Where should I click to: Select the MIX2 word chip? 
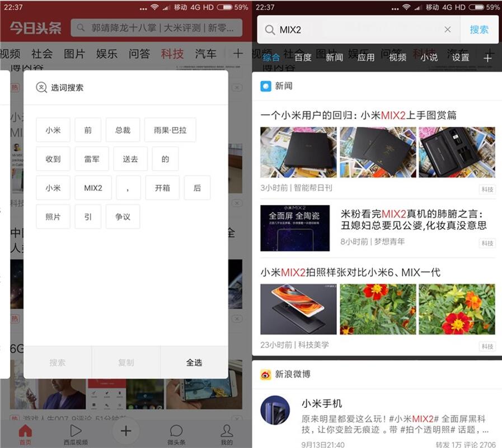coord(92,188)
